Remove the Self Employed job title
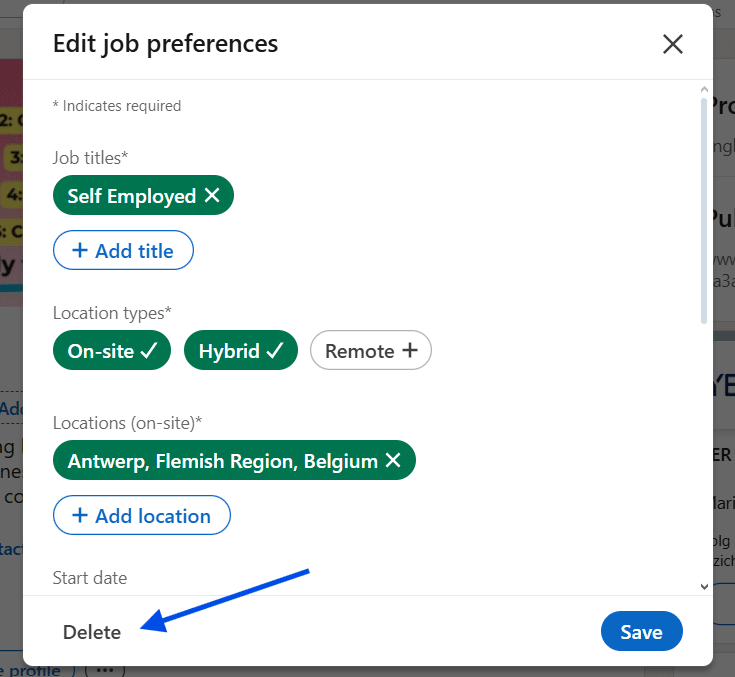The image size is (735, 677). point(212,196)
